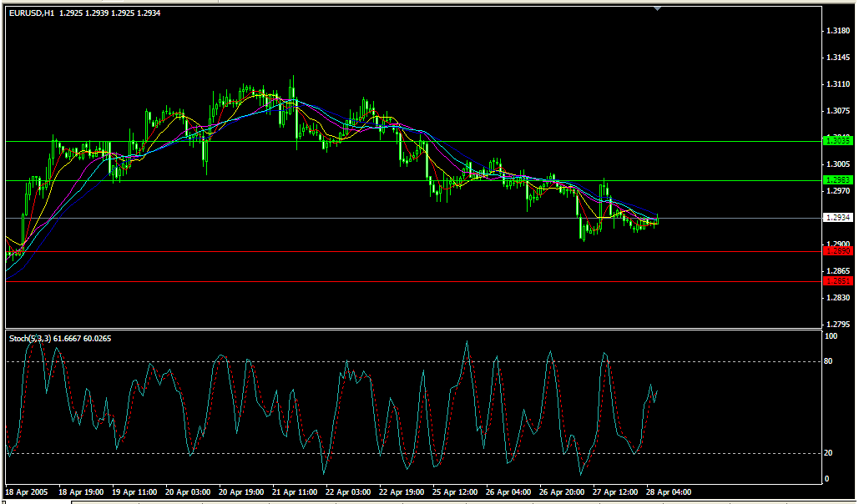Click the chart shift triangle marker at top

click(x=658, y=8)
